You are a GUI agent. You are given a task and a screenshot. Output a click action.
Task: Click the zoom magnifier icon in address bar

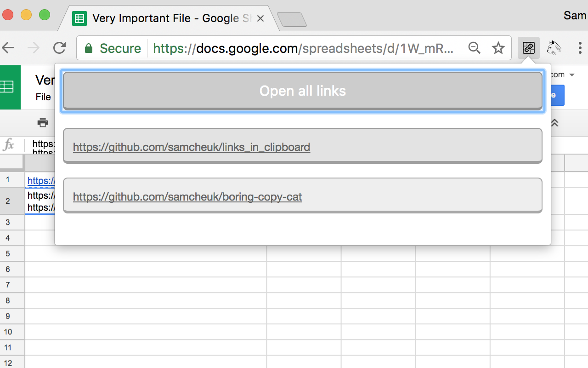pos(474,48)
